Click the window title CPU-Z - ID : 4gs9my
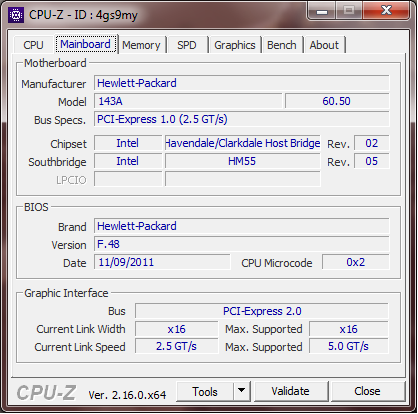418x414 pixels. 83,15
